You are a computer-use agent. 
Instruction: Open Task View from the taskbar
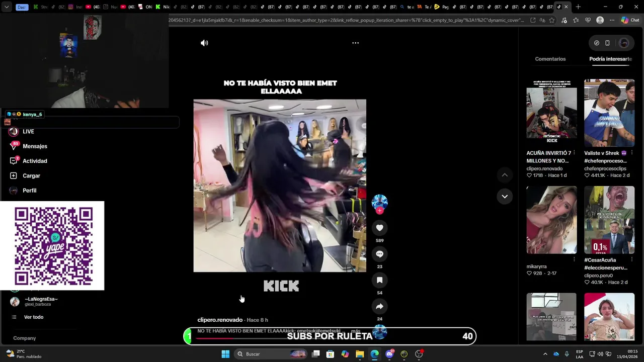[315, 354]
